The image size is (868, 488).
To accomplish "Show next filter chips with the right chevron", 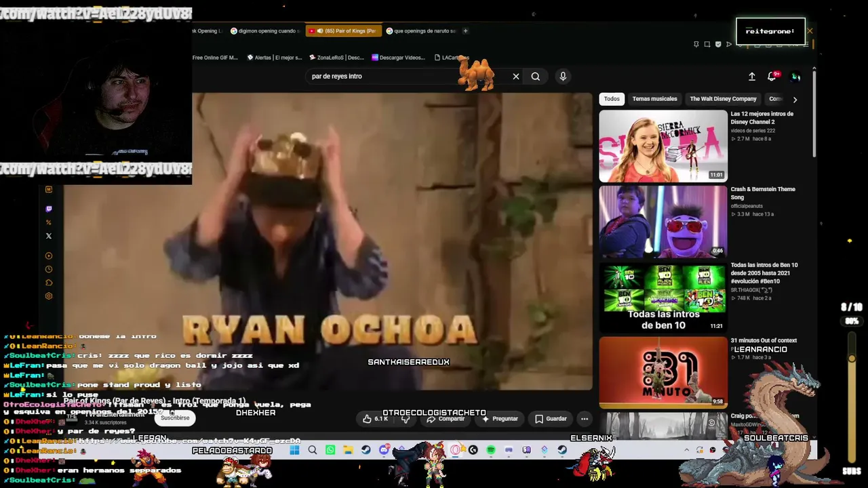I will [795, 100].
